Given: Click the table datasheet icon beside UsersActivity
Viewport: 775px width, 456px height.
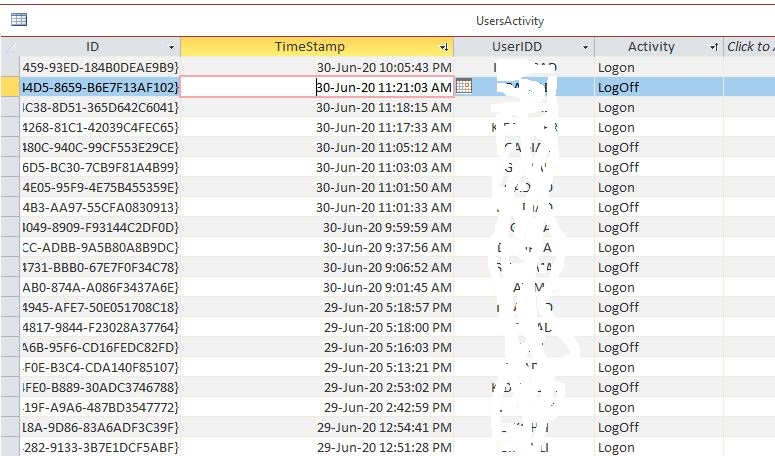Looking at the screenshot, I should coord(19,20).
